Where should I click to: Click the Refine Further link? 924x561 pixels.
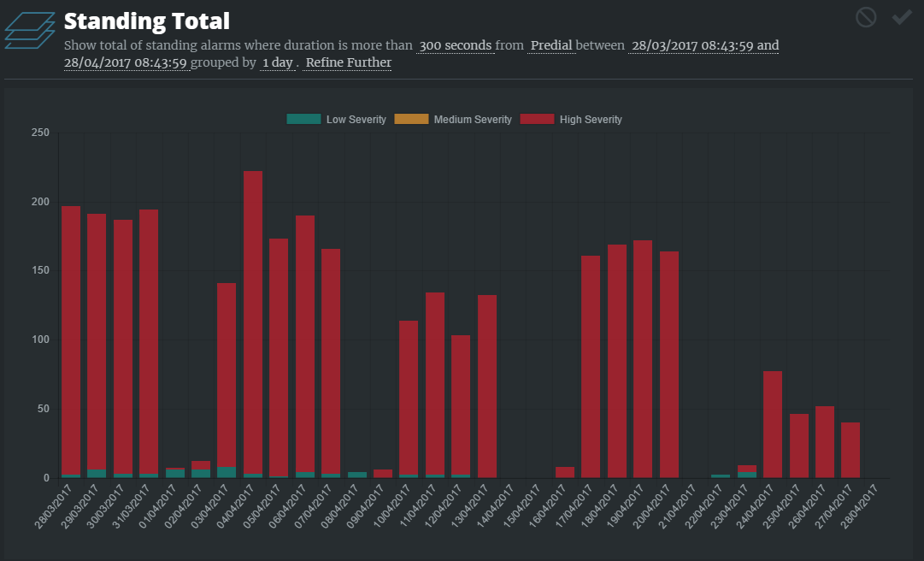(x=348, y=62)
